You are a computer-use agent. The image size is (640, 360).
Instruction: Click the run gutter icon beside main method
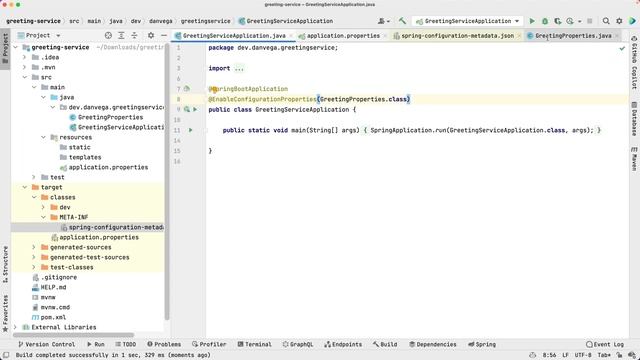tap(191, 130)
